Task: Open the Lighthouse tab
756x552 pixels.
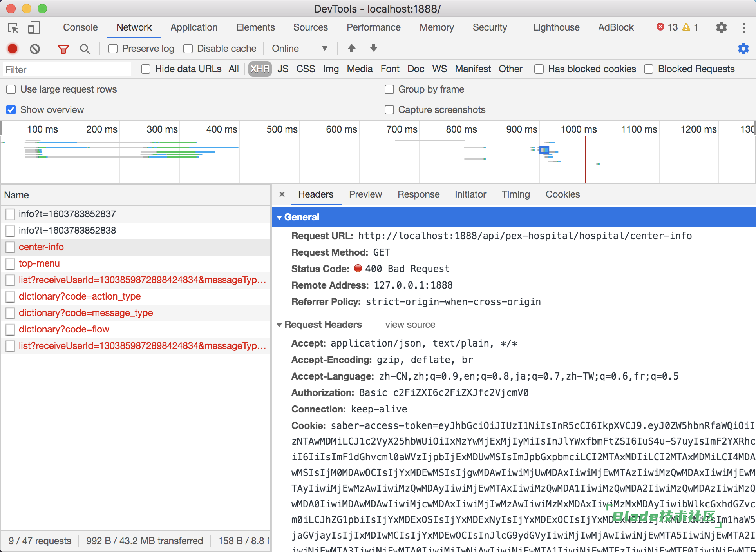Action: (x=556, y=27)
